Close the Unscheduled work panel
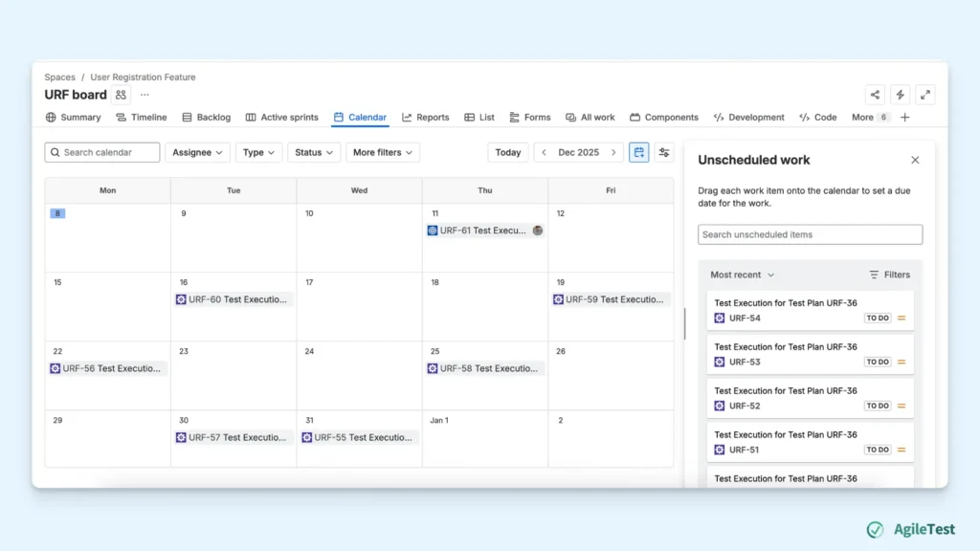The width and height of the screenshot is (980, 551). (x=915, y=160)
